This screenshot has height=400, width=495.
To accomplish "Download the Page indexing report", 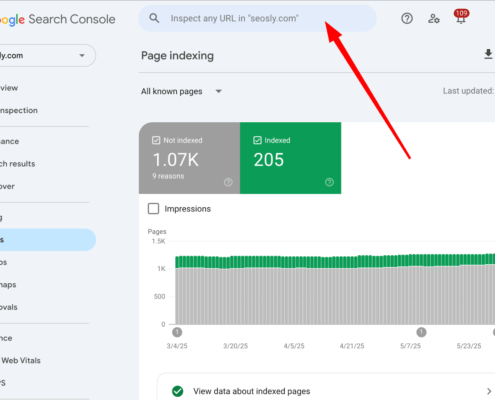I will click(488, 54).
